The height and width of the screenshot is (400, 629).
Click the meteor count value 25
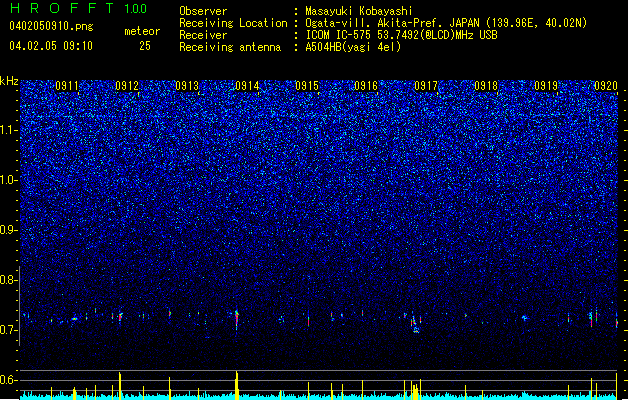[x=145, y=46]
